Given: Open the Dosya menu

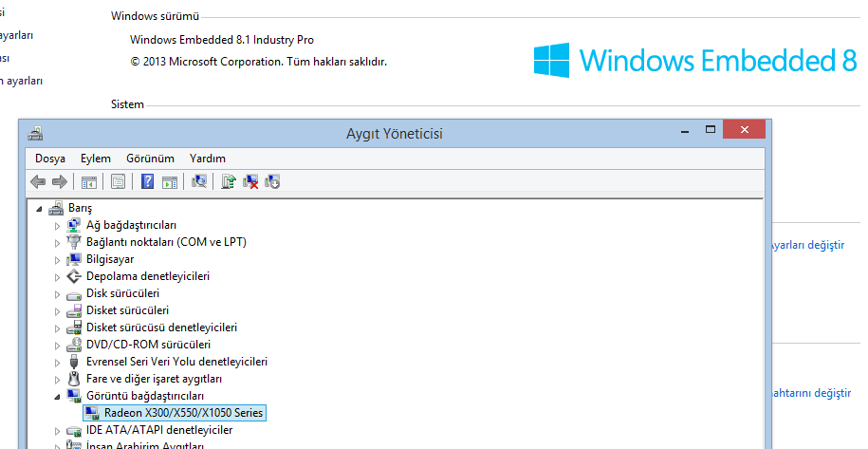Looking at the screenshot, I should coord(50,159).
